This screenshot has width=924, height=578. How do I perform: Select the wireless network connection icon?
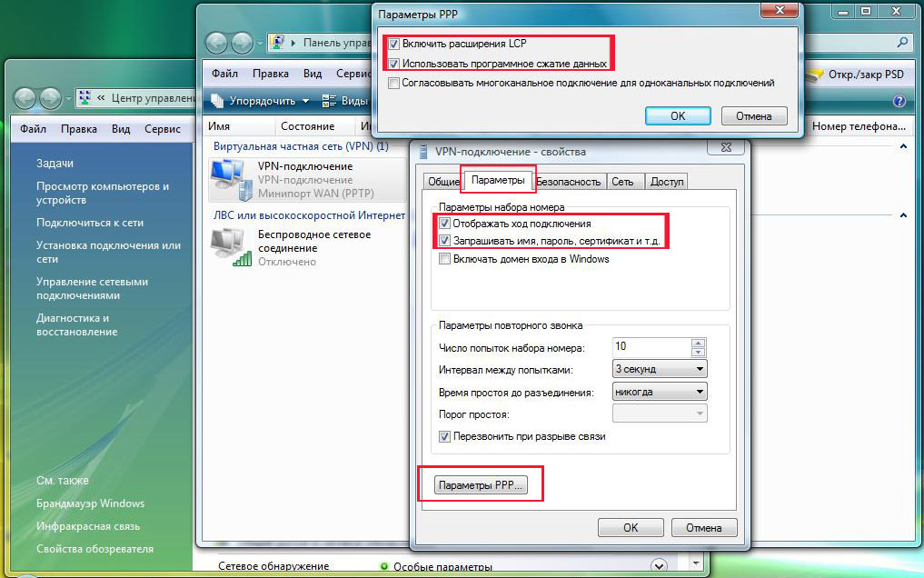point(231,247)
